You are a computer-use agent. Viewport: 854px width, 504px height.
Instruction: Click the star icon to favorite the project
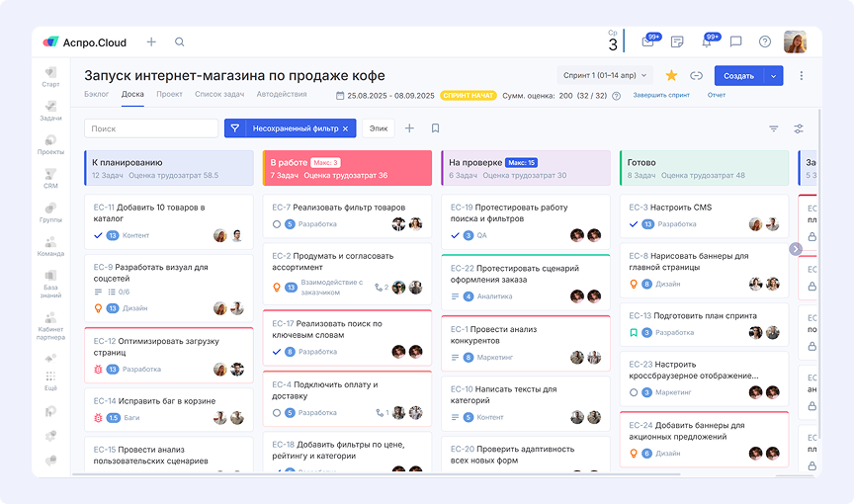point(671,75)
